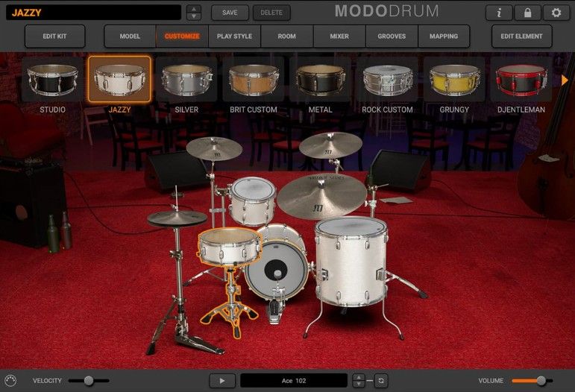Pick the Djentleman red snare

click(x=521, y=79)
